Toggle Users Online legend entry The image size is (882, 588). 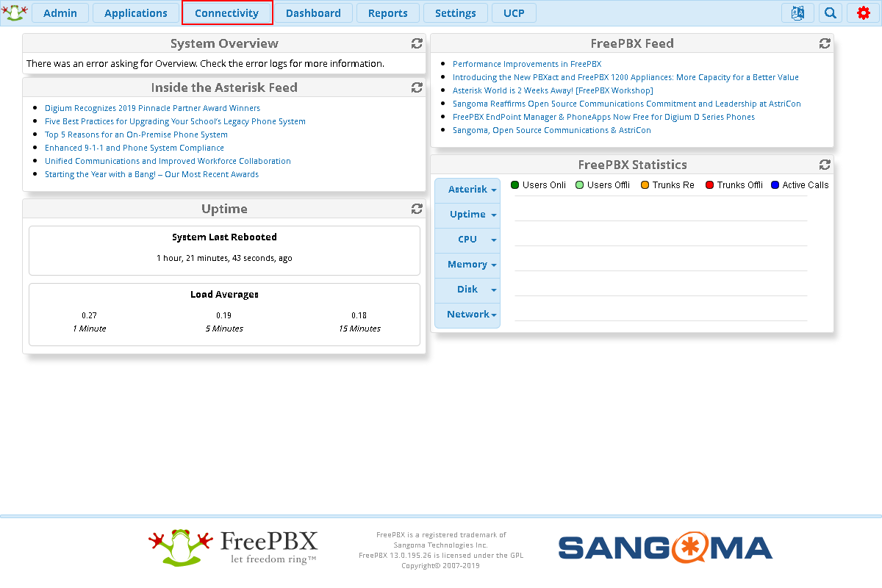coord(538,185)
